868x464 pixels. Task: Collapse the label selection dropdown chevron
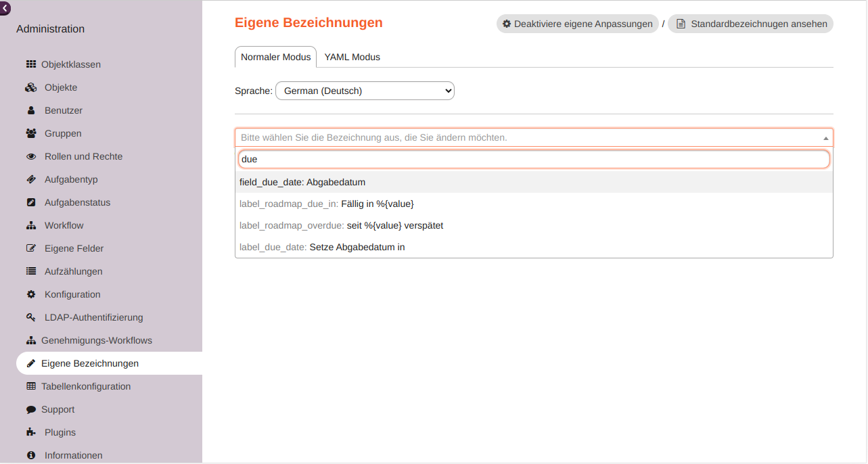coord(825,137)
